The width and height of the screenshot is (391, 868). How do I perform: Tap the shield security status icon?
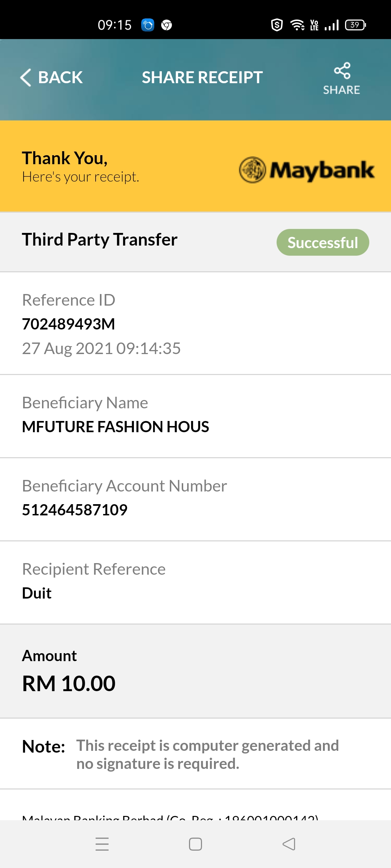277,25
